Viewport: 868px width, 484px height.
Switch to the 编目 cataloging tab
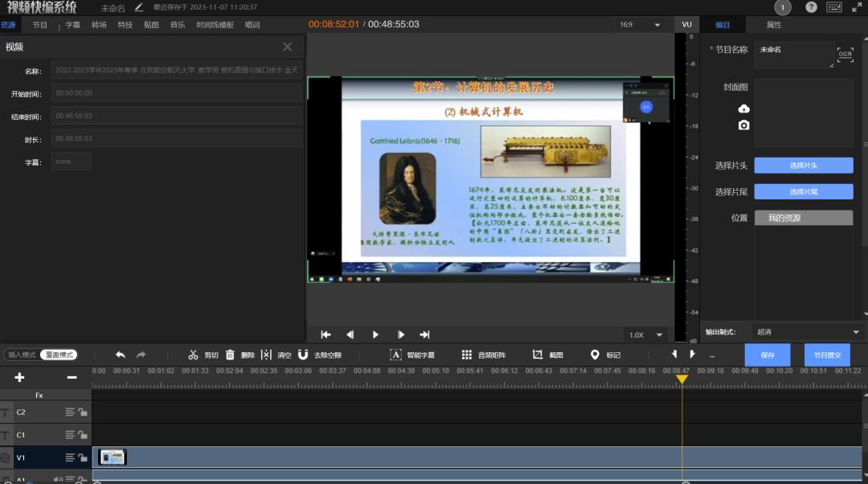click(x=723, y=25)
